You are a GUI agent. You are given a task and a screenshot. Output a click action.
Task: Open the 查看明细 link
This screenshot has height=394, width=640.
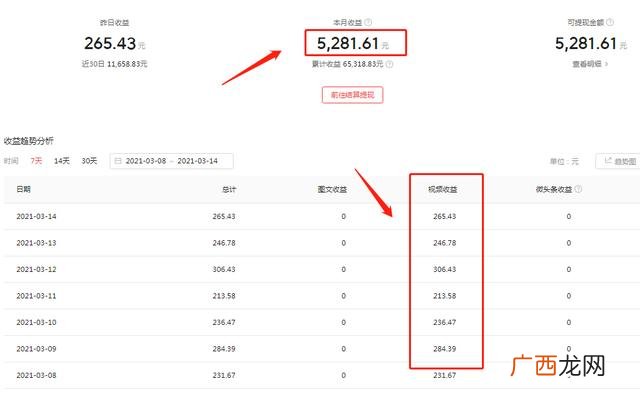click(x=587, y=64)
